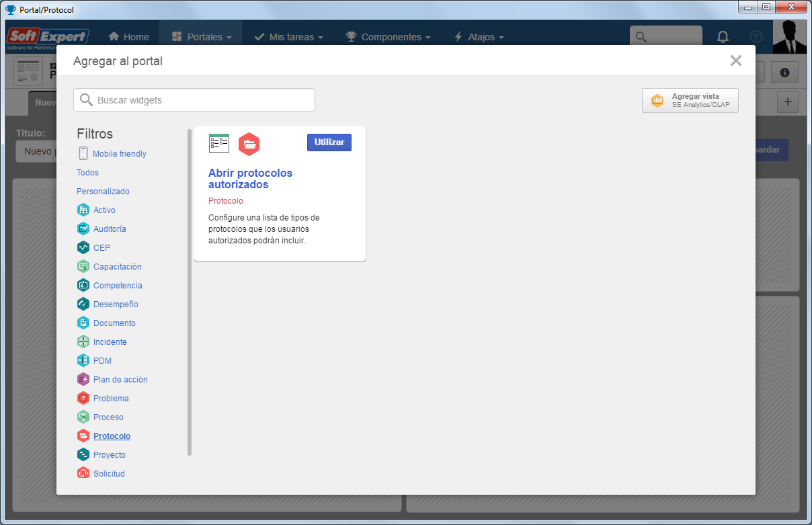Screen dimensions: 812x525
Task: Open the Abrir protocolos autorizados widget title
Action: coord(250,179)
